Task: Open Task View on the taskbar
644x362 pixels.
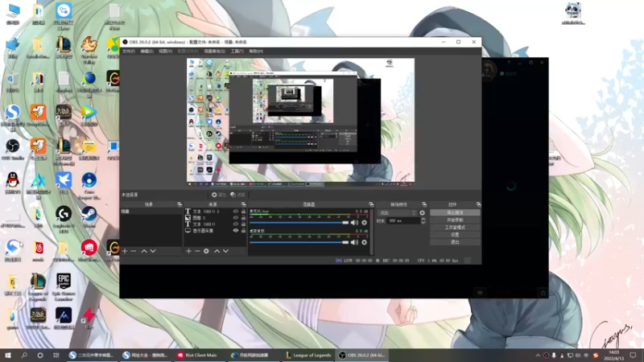Action: [56, 355]
